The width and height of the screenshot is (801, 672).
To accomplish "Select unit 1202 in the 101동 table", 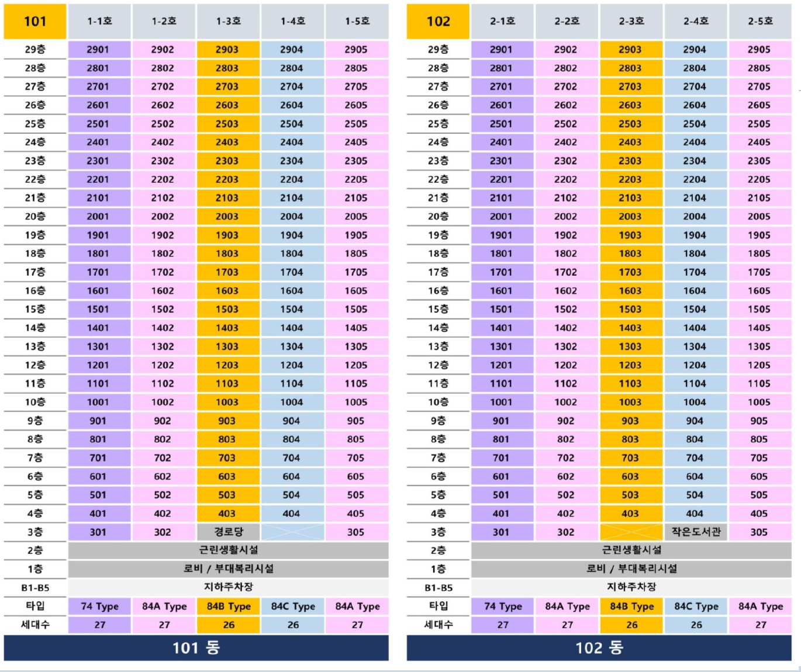I will coord(163,365).
